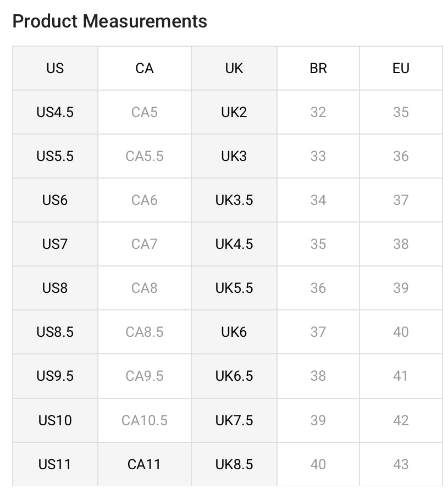Select the UK8.5 size cell
448x489 pixels.
click(x=234, y=464)
